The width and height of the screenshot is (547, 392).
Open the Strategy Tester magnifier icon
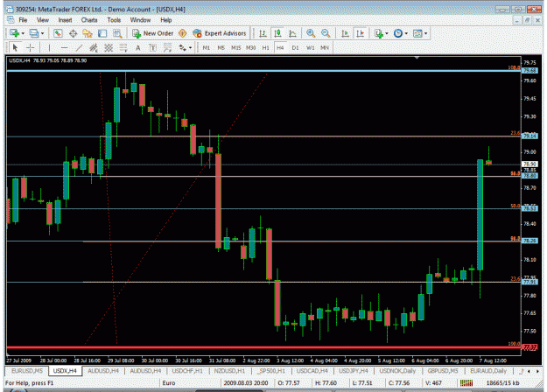[x=117, y=33]
